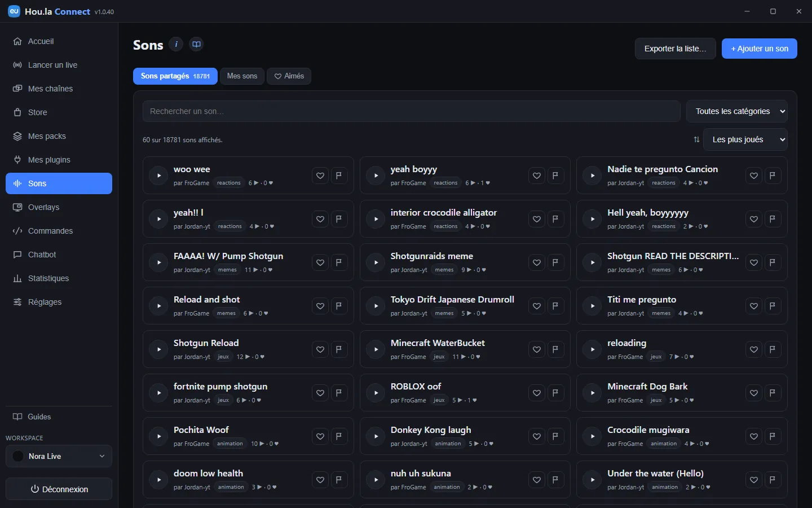
Task: Play the 'Donkey Kong laugh' sound
Action: [x=376, y=436]
